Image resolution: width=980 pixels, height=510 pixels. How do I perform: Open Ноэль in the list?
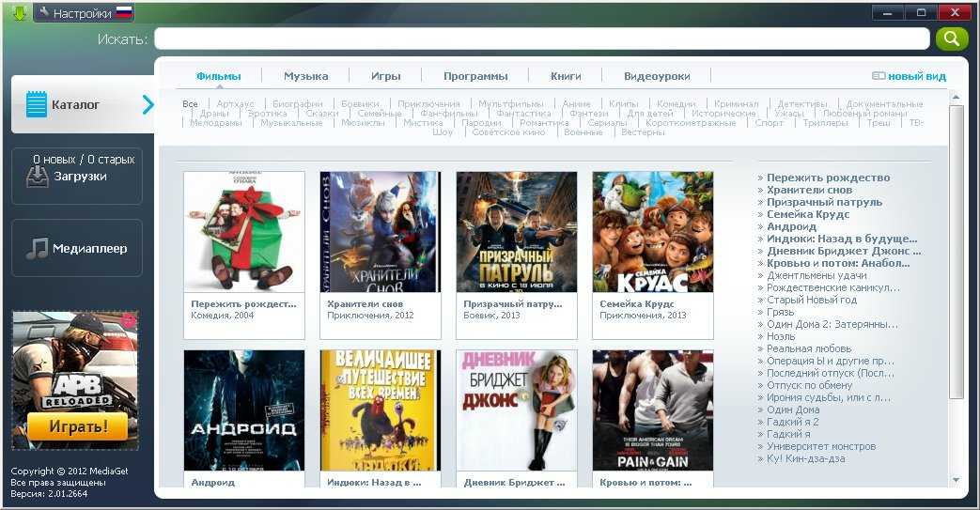781,336
